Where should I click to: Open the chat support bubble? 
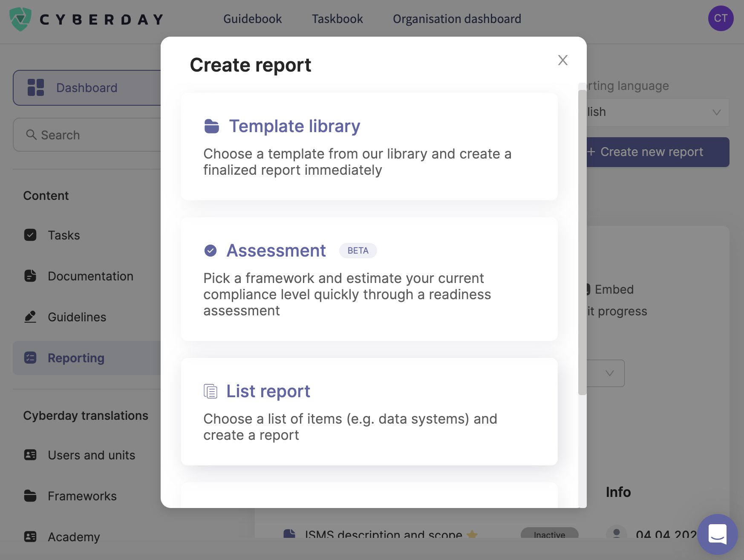(717, 534)
